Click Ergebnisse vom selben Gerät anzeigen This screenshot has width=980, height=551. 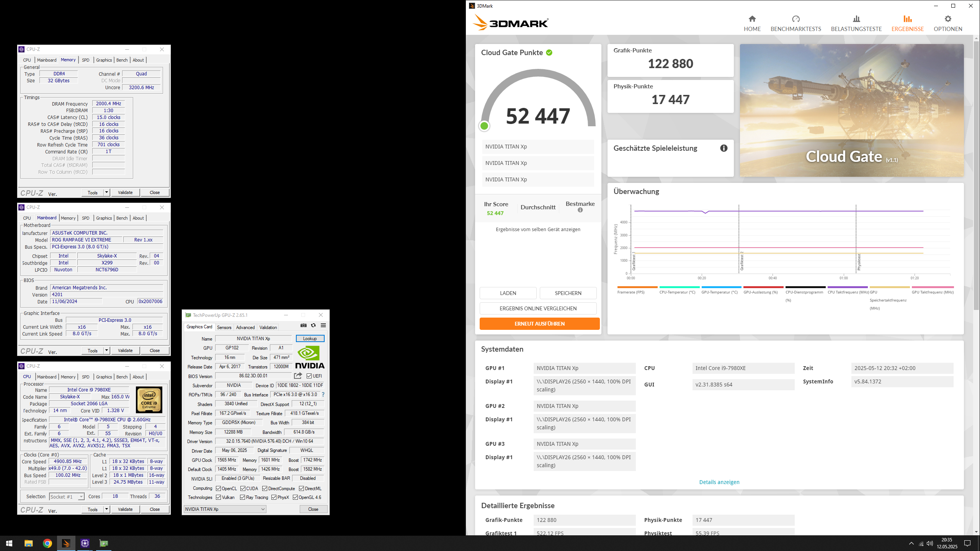[538, 230]
